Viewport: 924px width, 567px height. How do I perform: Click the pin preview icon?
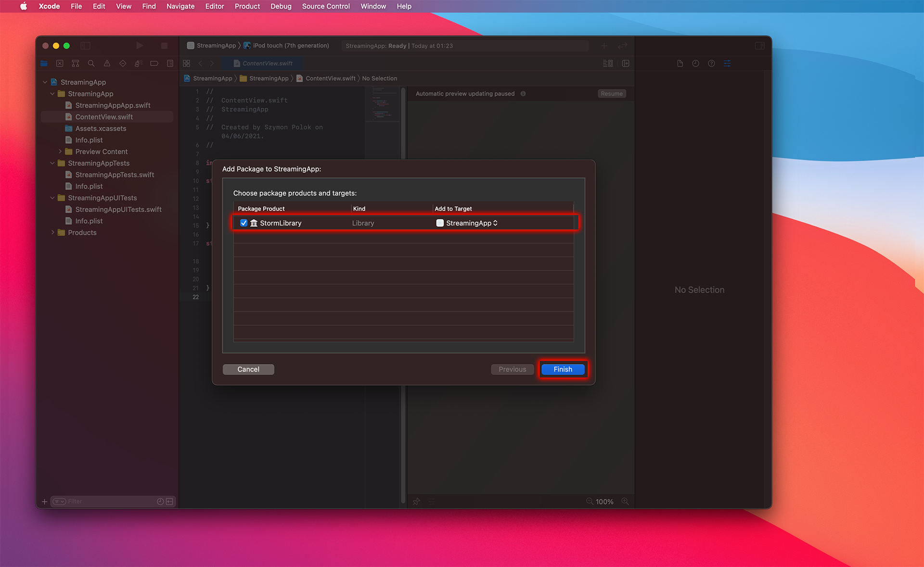pyautogui.click(x=416, y=502)
